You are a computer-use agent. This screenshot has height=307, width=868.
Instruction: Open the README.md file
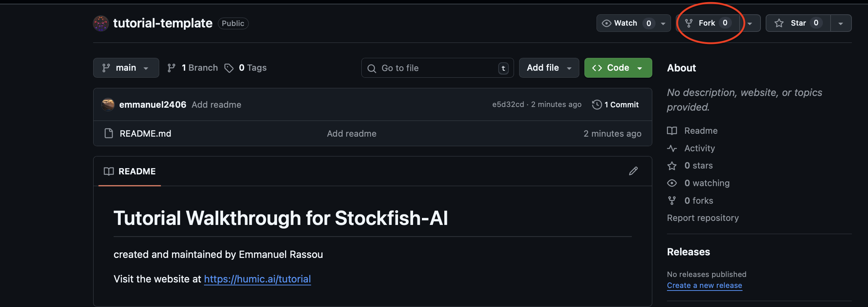pos(145,133)
